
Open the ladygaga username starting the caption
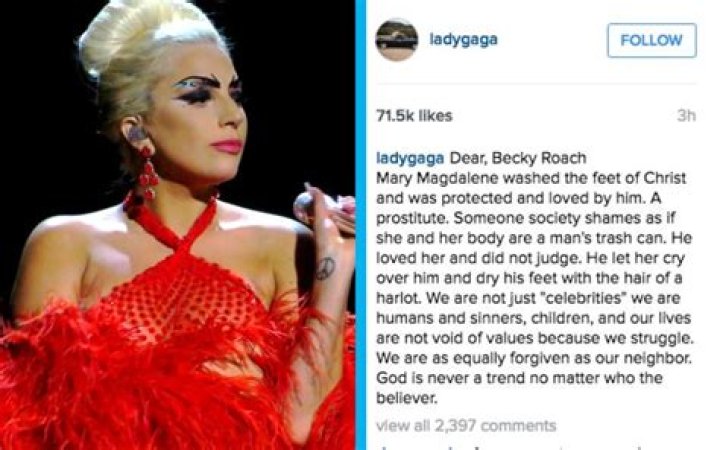[410, 158]
